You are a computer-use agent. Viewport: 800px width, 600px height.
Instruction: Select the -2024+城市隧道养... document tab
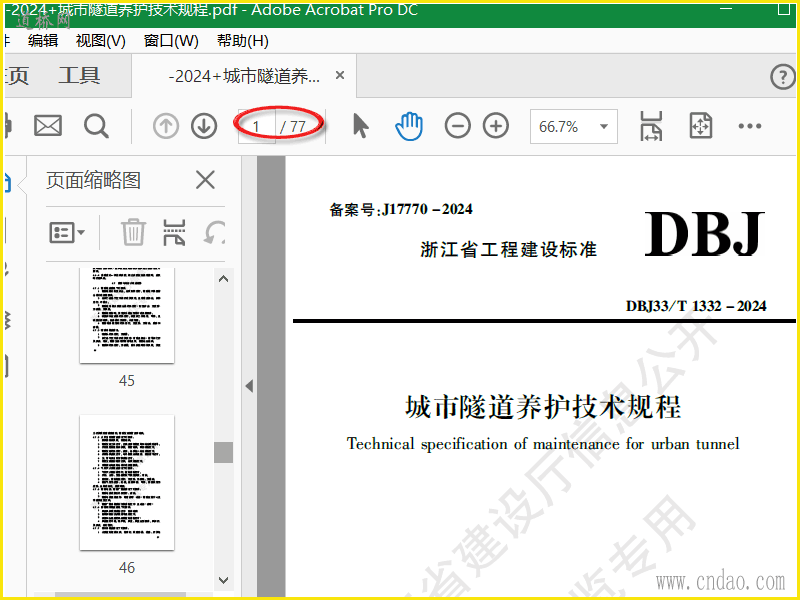click(x=244, y=76)
